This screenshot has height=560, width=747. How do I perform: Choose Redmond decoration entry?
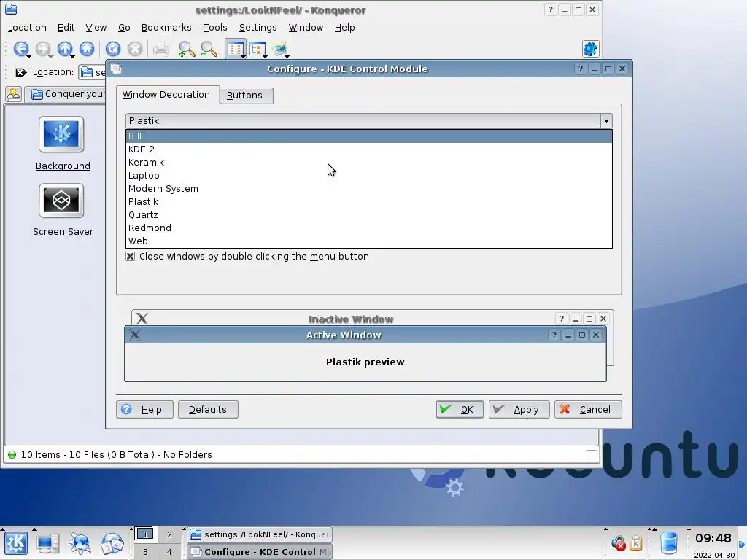(x=368, y=227)
